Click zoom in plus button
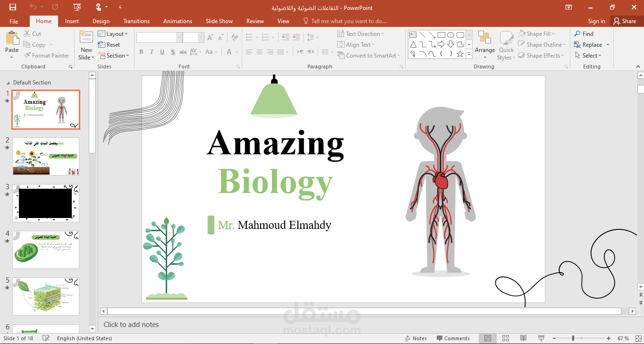The image size is (644, 344). pyautogui.click(x=608, y=338)
